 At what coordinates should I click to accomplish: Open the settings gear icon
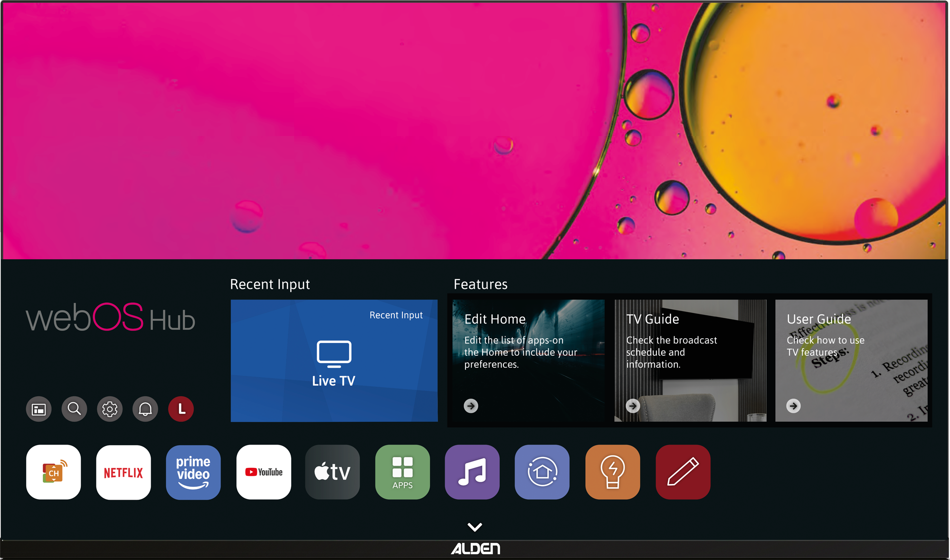click(x=110, y=409)
